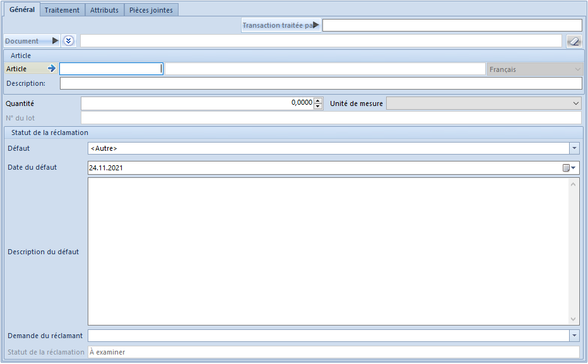Open the Unité de mesure dropdown

tap(575, 103)
